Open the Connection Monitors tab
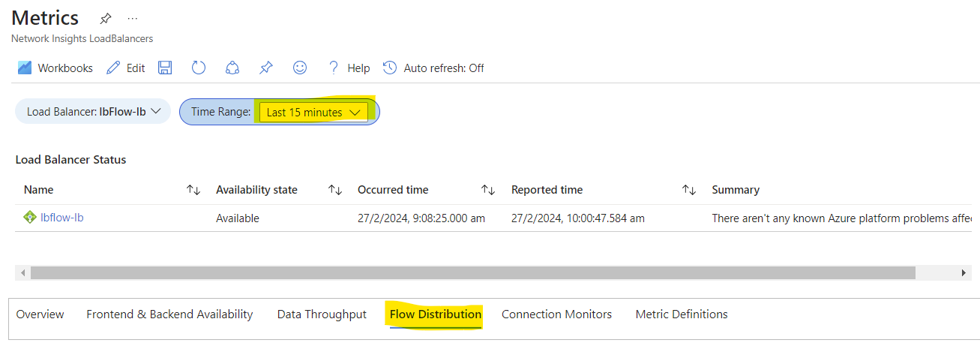The image size is (980, 346). (556, 314)
